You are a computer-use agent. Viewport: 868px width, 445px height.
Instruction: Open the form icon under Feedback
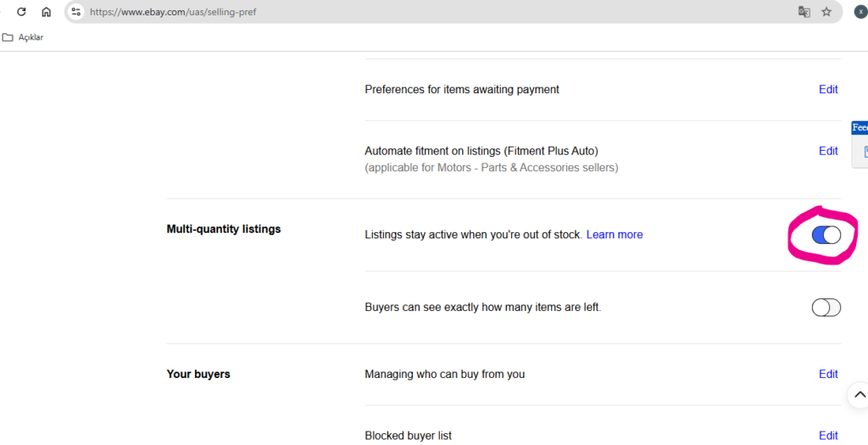coord(865,152)
